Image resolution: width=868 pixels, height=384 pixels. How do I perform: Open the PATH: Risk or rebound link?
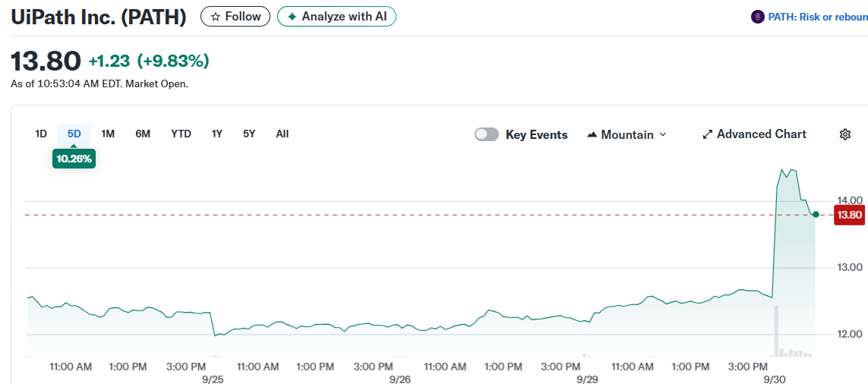pos(818,17)
